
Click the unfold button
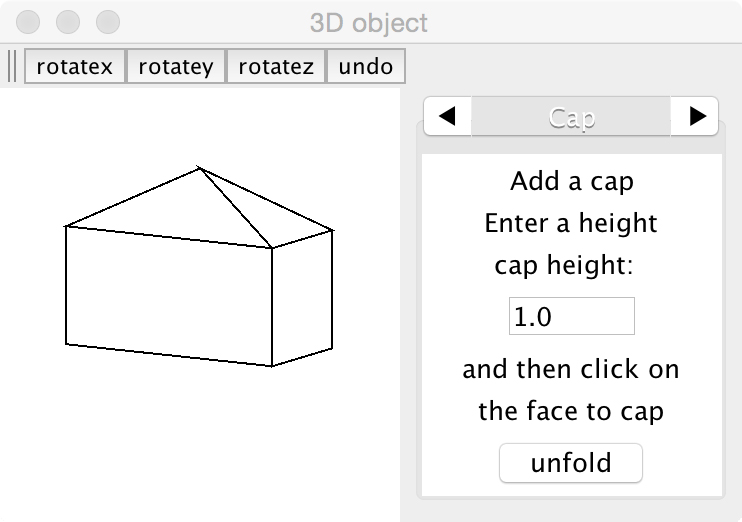[x=571, y=464]
